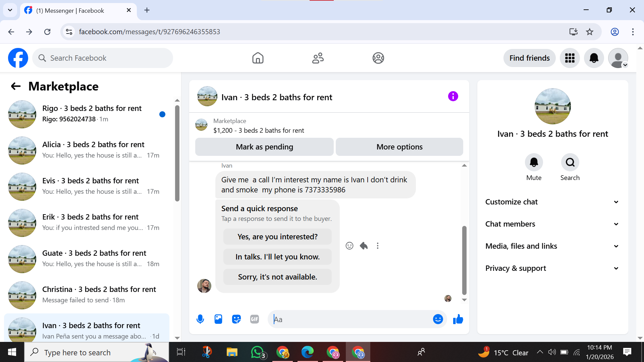Screen dimensions: 644x362
Task: Record a voice clip with microphone
Action: pyautogui.click(x=200, y=319)
